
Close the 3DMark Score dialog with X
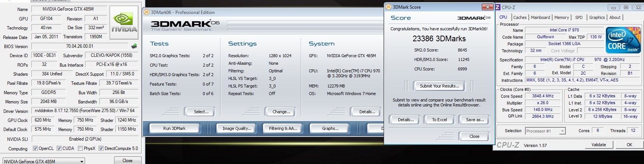coord(488,7)
